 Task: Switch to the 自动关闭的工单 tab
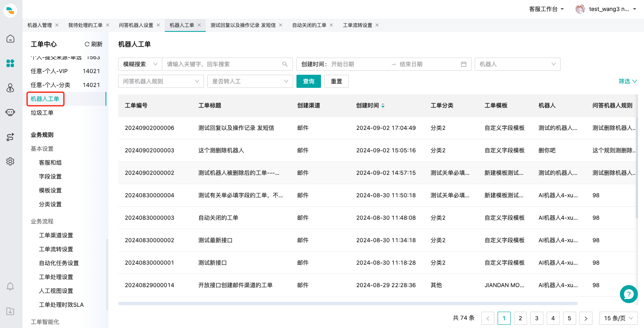(309, 25)
